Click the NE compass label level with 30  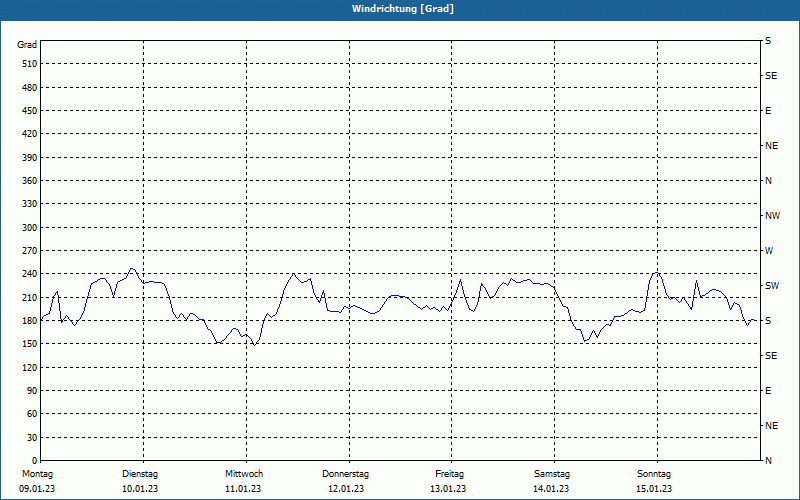coord(771,426)
